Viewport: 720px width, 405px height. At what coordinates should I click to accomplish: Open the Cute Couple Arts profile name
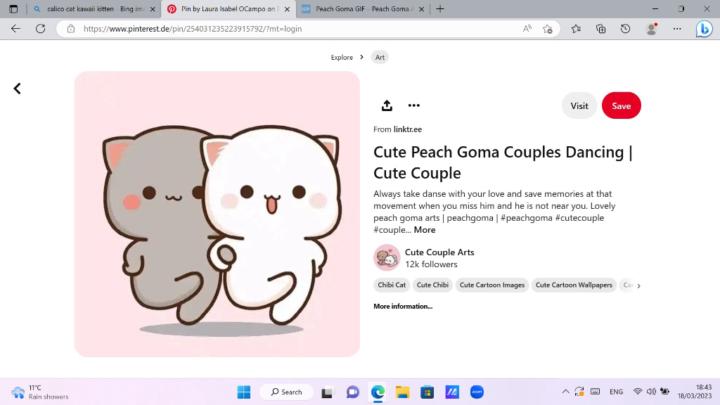click(x=439, y=252)
